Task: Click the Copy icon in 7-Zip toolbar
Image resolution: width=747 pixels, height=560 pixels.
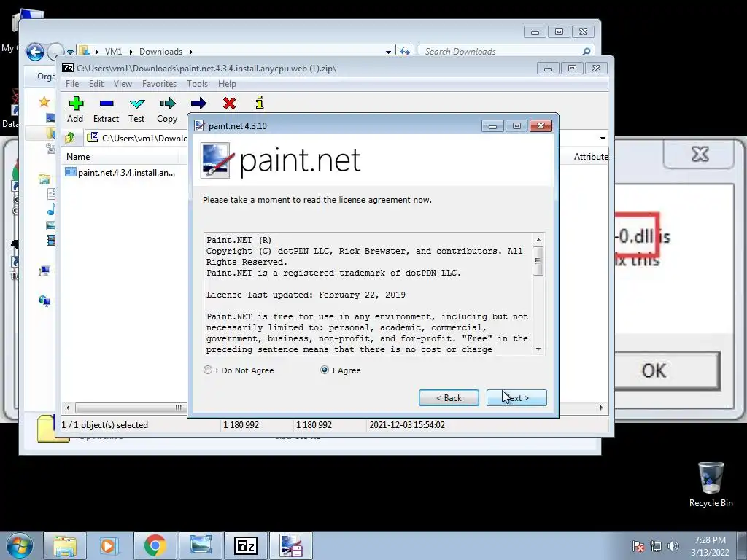Action: tap(168, 104)
